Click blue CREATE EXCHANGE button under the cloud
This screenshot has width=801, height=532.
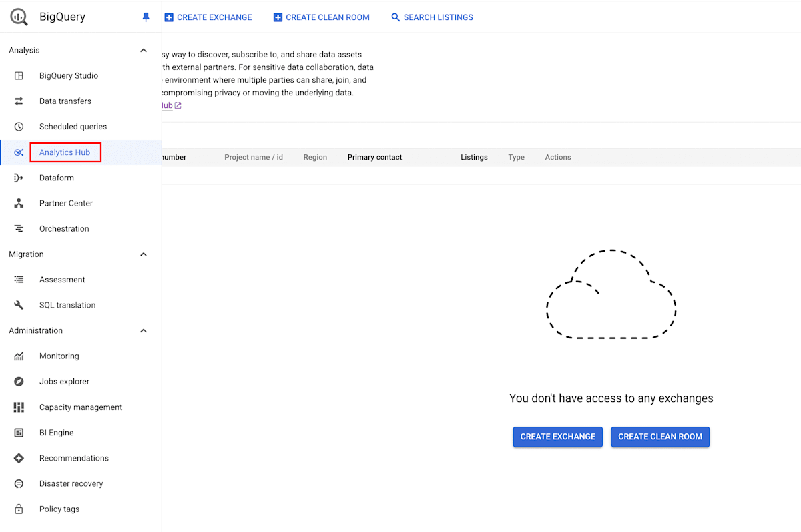pyautogui.click(x=558, y=437)
